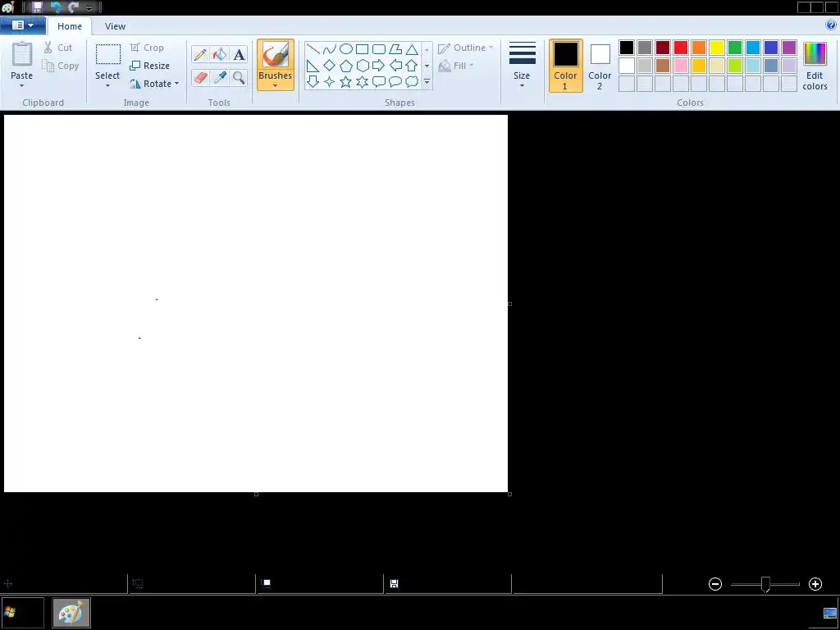Select the Magnifier tool

point(239,78)
